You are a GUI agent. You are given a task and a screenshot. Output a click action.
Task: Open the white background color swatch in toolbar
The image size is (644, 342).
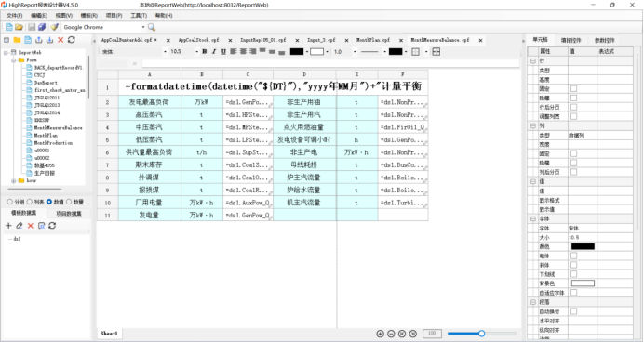(x=316, y=52)
